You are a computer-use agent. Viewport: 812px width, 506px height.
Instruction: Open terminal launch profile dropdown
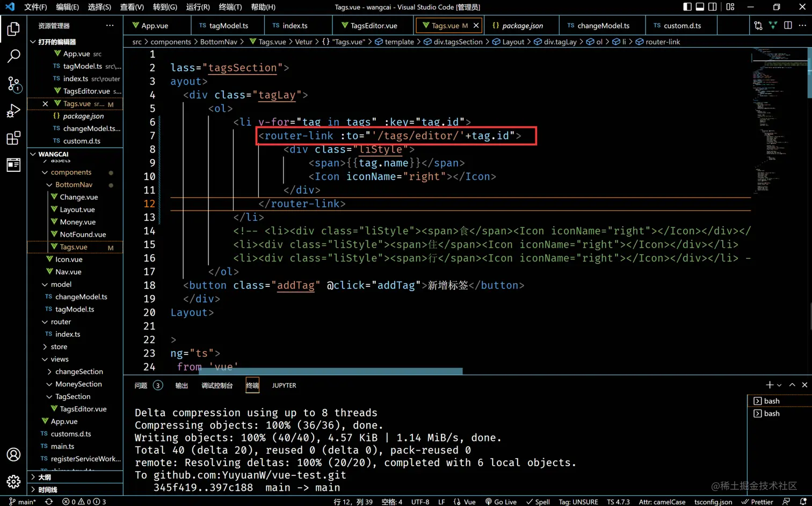[x=779, y=385]
